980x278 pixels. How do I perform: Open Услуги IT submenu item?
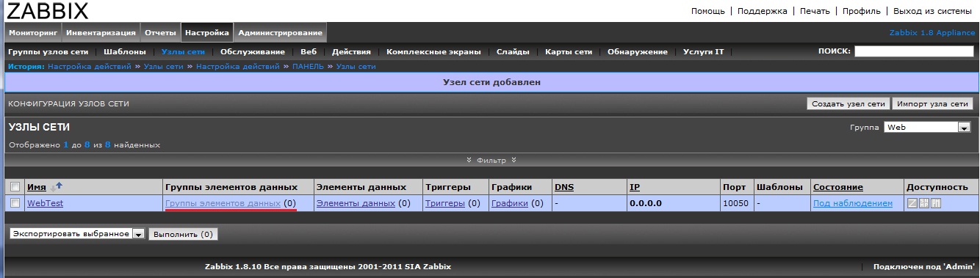[703, 52]
